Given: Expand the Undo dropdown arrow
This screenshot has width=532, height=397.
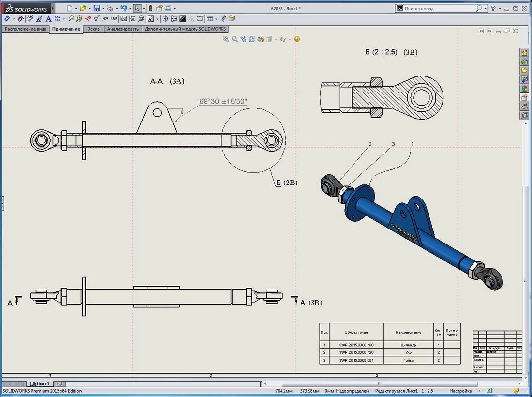Looking at the screenshot, I should (x=130, y=9).
